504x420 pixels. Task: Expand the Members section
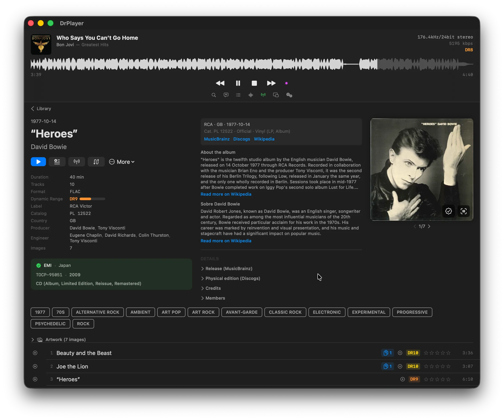tap(213, 298)
